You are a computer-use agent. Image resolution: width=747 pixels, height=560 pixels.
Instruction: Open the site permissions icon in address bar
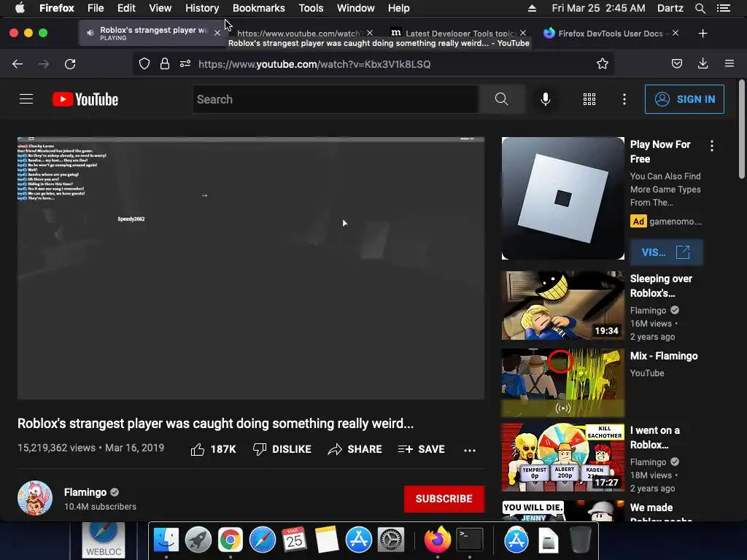click(185, 64)
